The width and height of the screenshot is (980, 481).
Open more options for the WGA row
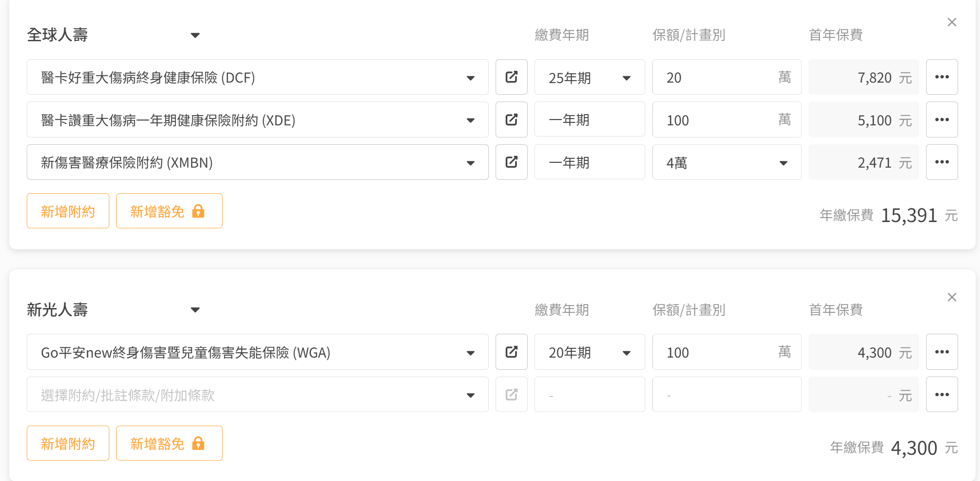[x=942, y=352]
